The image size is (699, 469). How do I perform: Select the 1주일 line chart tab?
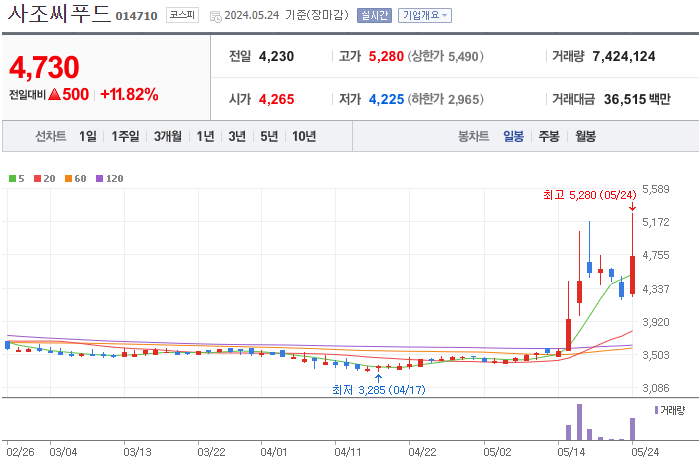tap(125, 136)
